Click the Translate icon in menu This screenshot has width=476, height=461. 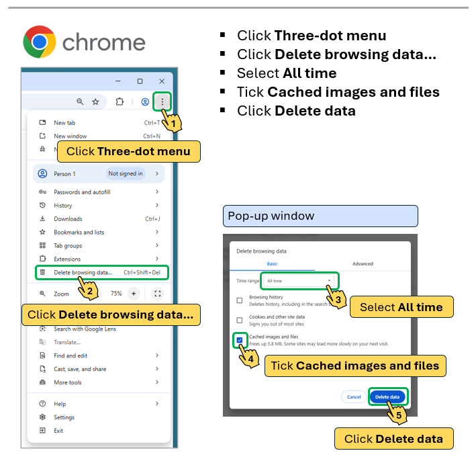[42, 342]
